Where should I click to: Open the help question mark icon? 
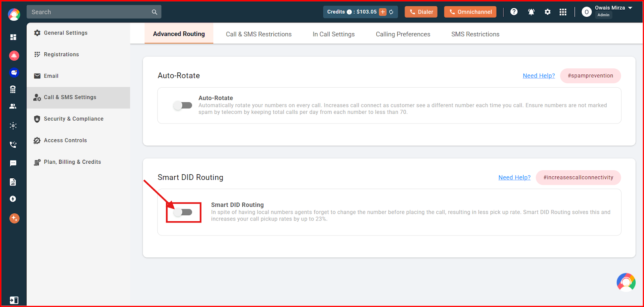click(x=514, y=12)
